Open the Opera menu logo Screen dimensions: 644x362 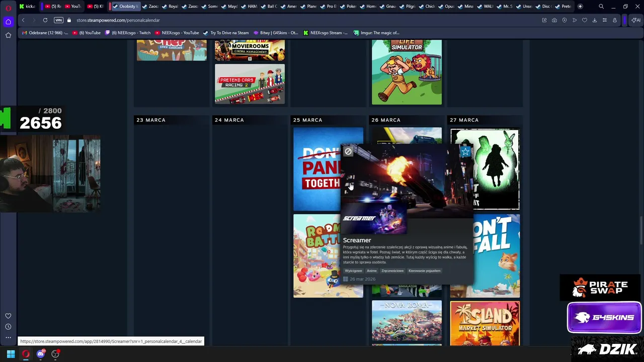click(x=8, y=9)
